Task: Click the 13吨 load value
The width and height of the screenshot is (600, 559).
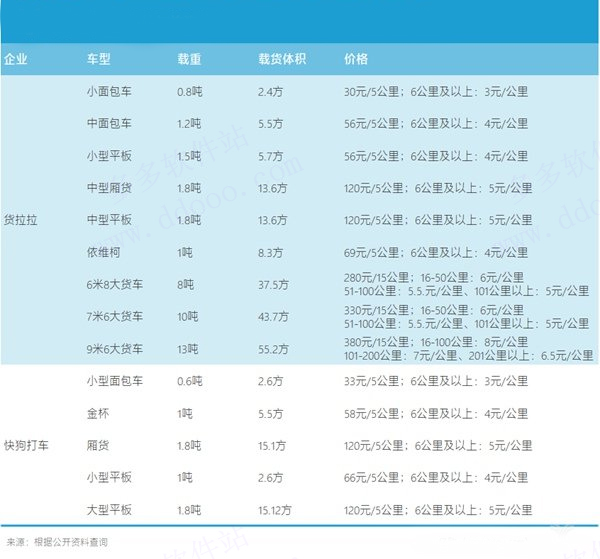Action: (188, 349)
